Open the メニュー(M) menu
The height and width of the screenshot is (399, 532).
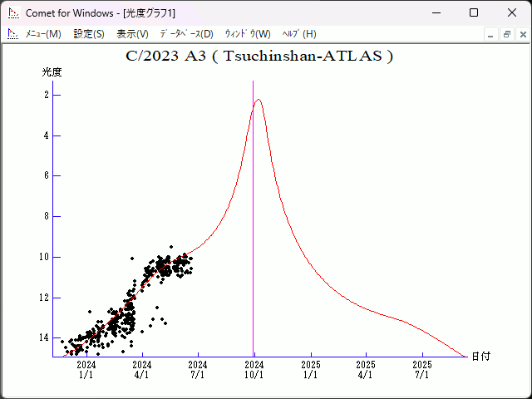click(x=43, y=34)
